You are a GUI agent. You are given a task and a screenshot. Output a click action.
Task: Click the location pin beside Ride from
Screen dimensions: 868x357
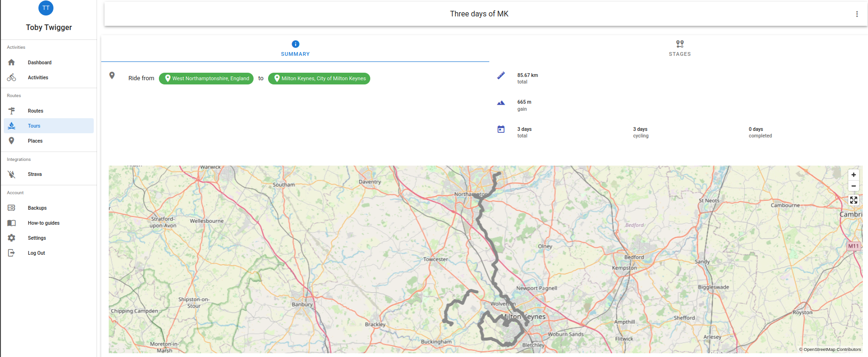(112, 76)
